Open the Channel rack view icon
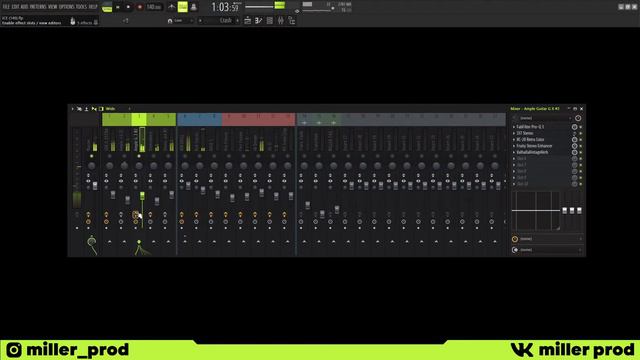640x360 pixels. (269, 20)
